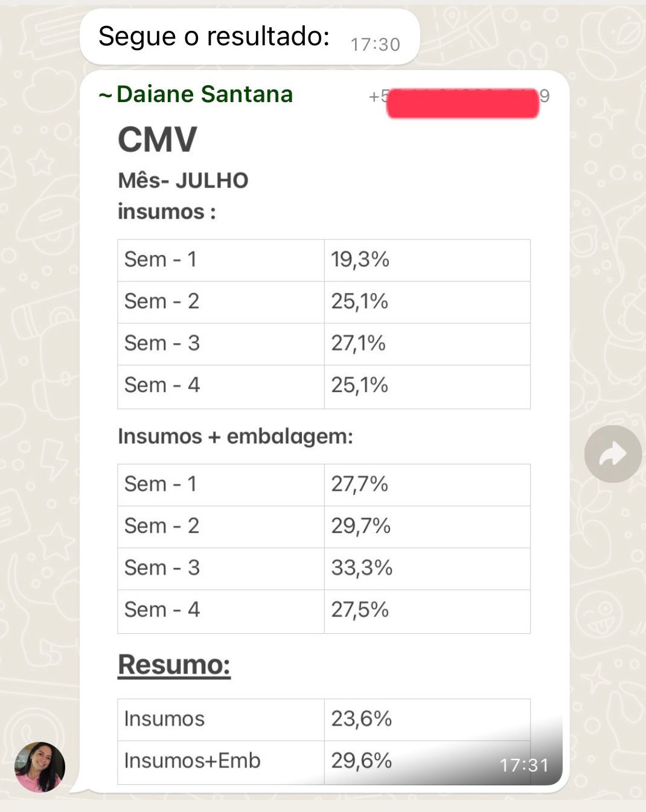The image size is (646, 812).
Task: Tap the Insumos summary value 23,6%
Action: [x=361, y=719]
